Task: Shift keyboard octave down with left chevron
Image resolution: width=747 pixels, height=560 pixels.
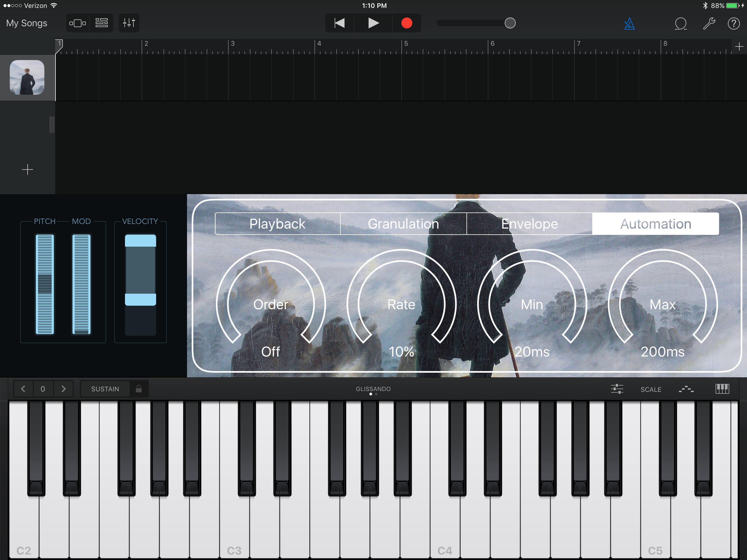Action: 23,389
